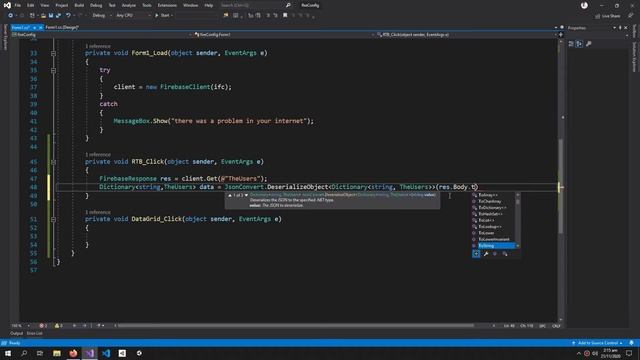The width and height of the screenshot is (640, 360).
Task: Toggle IntelliSense extension methods filter
Action: (x=505, y=254)
